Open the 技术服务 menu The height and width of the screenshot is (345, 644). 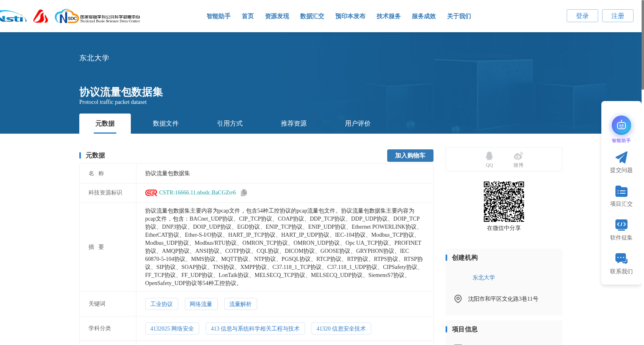point(388,16)
